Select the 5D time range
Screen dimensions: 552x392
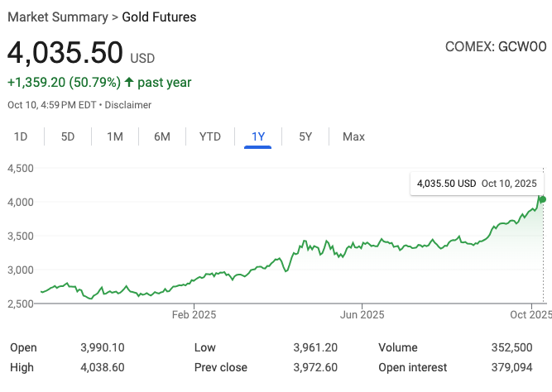pyautogui.click(x=68, y=136)
